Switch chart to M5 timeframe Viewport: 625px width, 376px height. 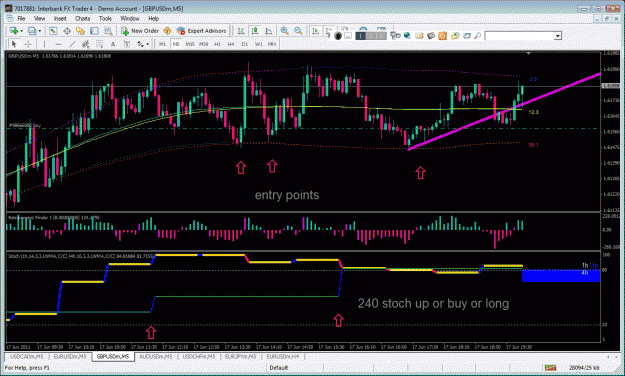click(x=176, y=44)
